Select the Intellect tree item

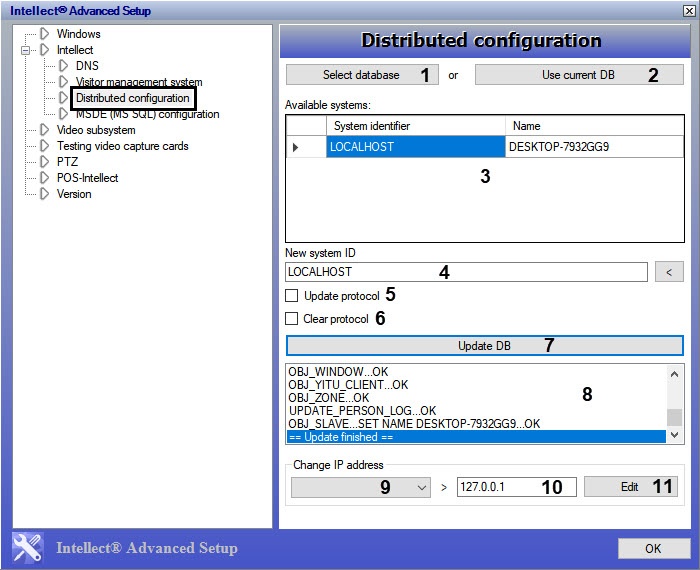tap(75, 50)
